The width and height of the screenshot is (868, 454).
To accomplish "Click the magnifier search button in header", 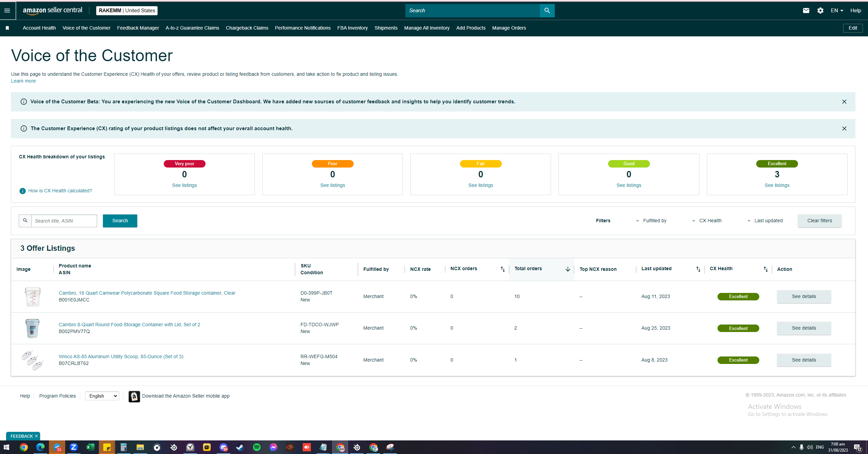I will (547, 11).
